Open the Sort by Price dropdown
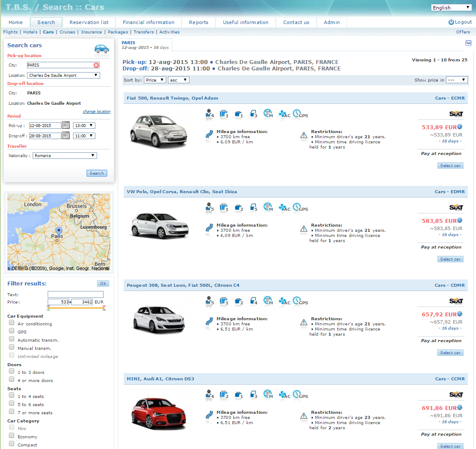This screenshot has height=449, width=476. point(155,80)
